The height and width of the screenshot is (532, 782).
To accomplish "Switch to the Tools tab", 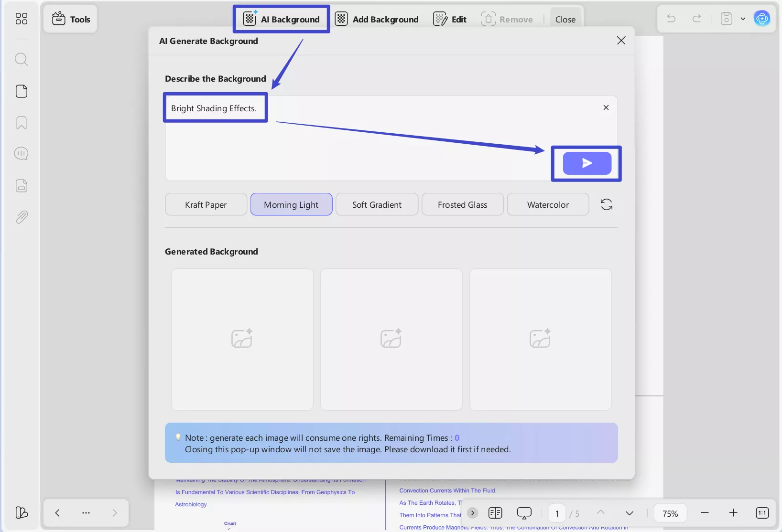I will tap(70, 19).
